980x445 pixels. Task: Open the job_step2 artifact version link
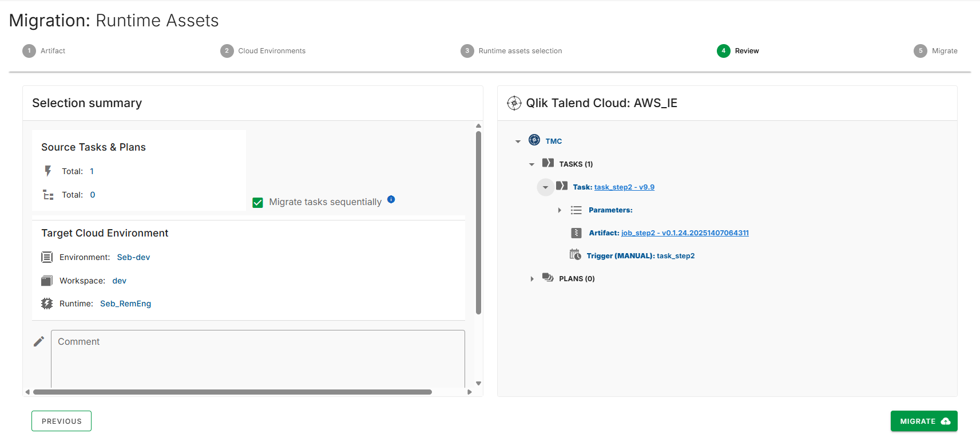click(x=685, y=233)
